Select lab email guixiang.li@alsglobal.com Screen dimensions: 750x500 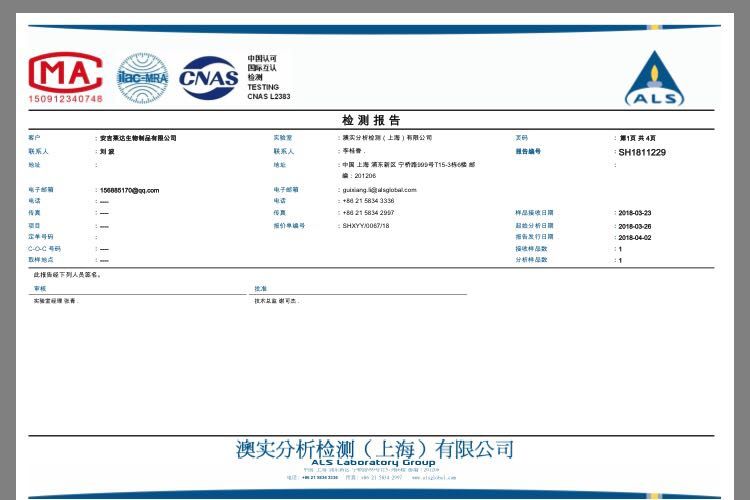tap(379, 190)
